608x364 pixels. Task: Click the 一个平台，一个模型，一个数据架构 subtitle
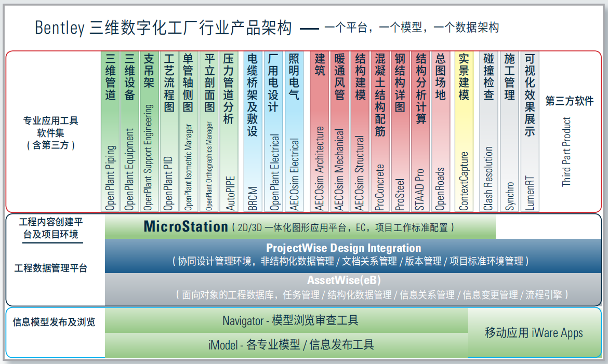pyautogui.click(x=412, y=28)
